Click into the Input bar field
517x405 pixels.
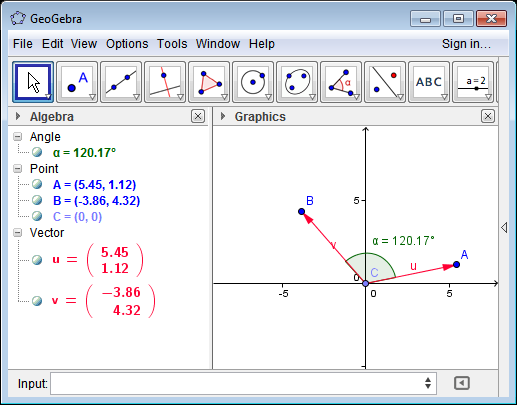click(x=243, y=383)
